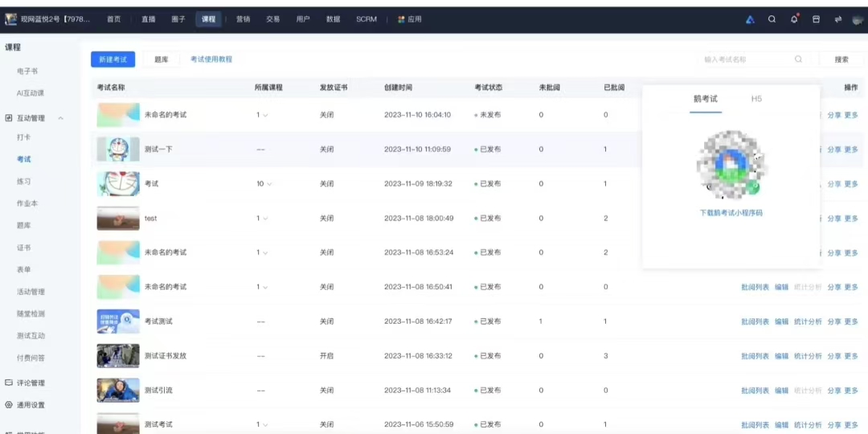Click the search magnifier icon in top bar
The width and height of the screenshot is (868, 434).
pos(772,18)
